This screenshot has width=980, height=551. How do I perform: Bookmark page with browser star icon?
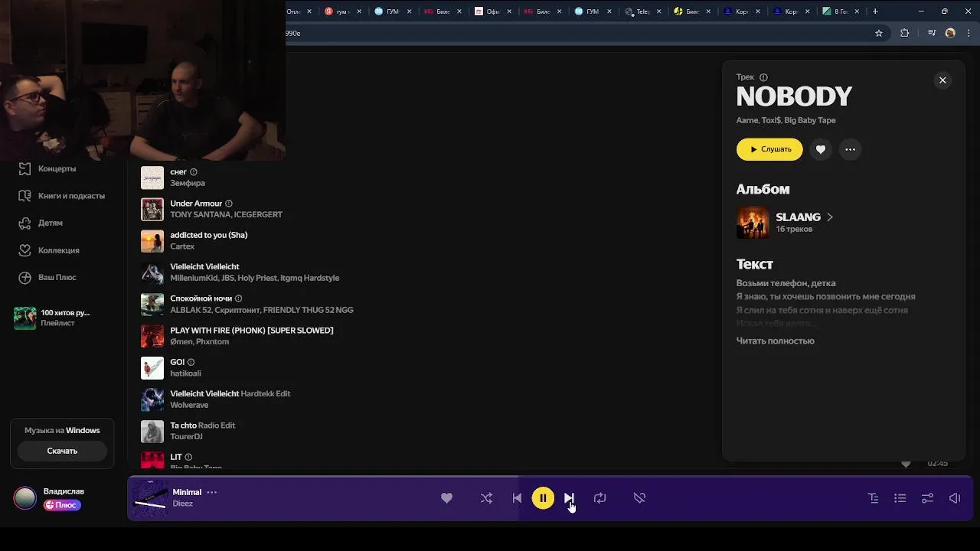point(879,33)
